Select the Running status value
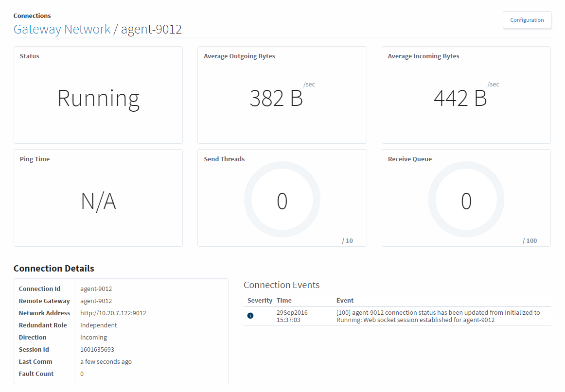Viewport: 565px width, 392px height. 98,98
